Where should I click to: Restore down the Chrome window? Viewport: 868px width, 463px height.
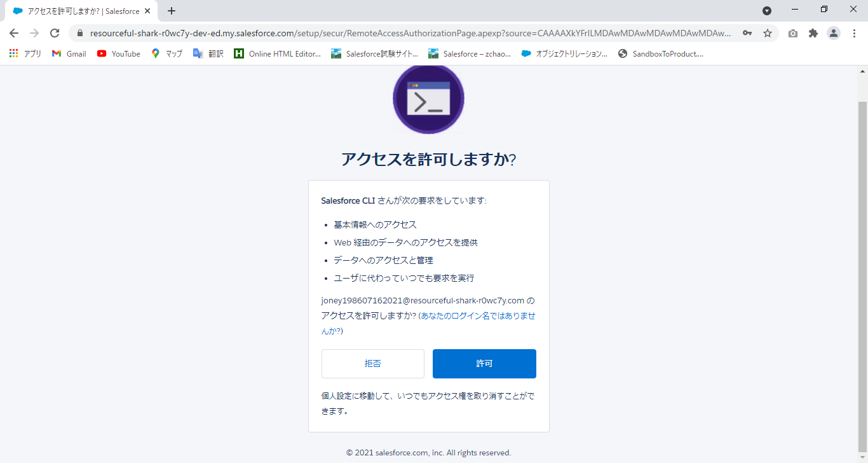click(824, 10)
